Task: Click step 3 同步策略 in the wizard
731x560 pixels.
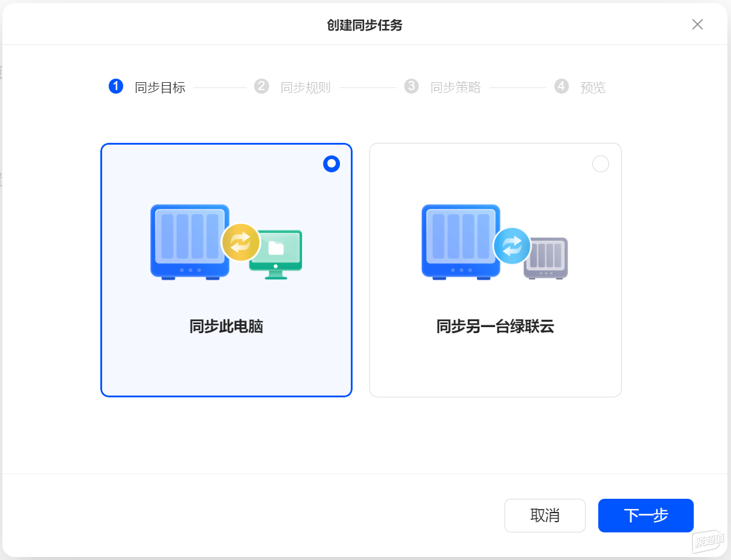Action: [x=443, y=87]
